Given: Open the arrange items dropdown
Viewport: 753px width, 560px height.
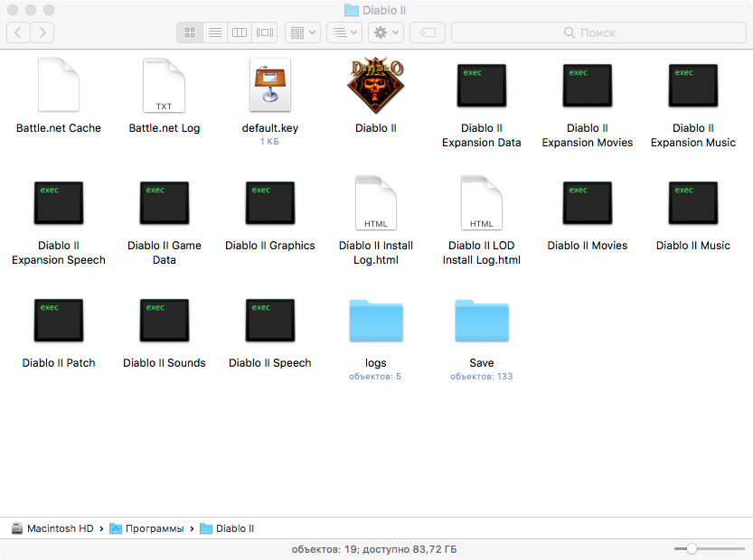Looking at the screenshot, I should point(303,33).
